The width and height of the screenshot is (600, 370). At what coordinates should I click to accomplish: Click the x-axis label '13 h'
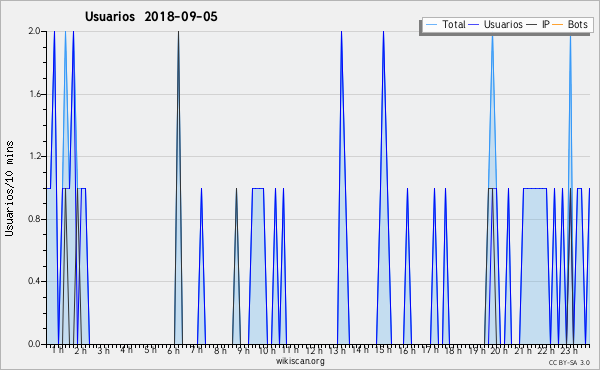click(x=337, y=350)
